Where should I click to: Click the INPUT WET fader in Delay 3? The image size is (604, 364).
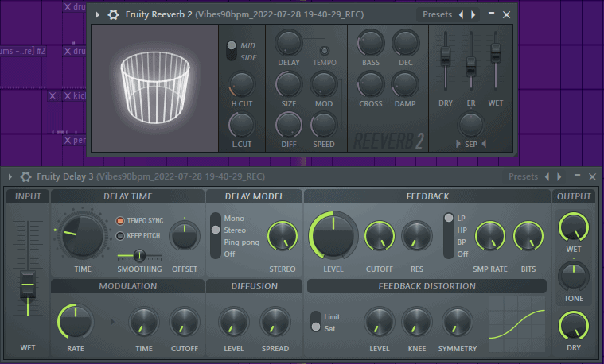(28, 285)
